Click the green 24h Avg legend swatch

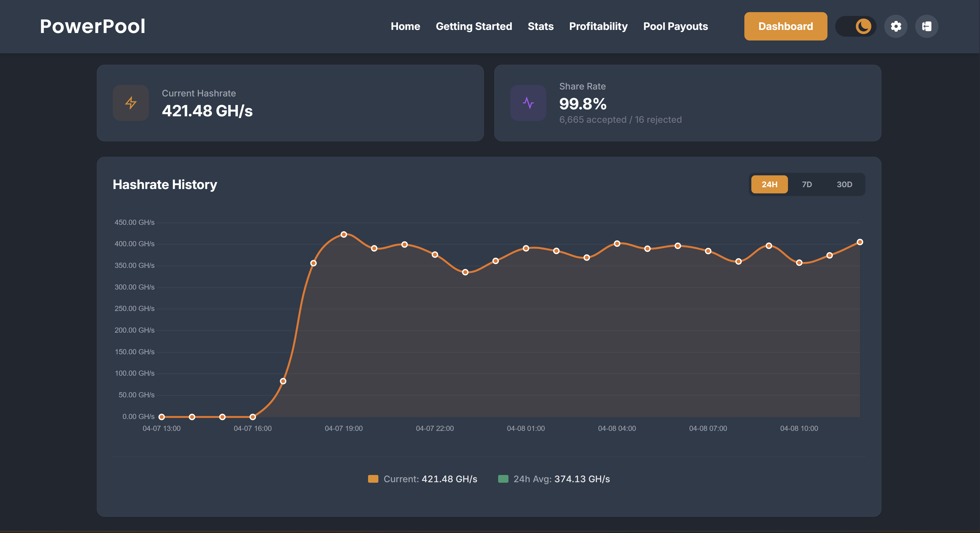pyautogui.click(x=503, y=479)
